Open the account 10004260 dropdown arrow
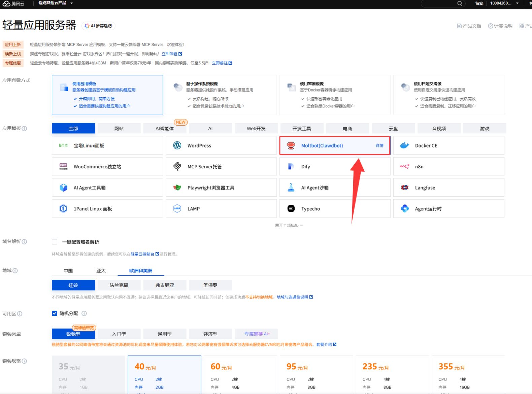This screenshot has height=394, width=532. 517,3
